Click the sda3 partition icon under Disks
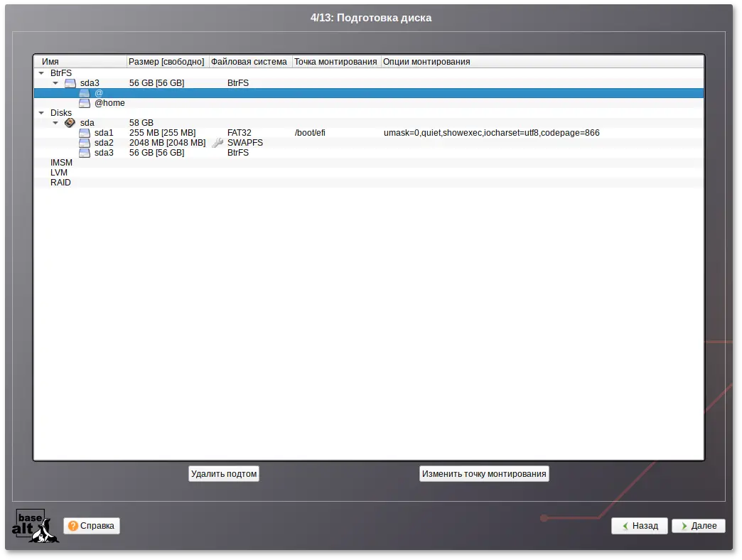 pos(85,153)
